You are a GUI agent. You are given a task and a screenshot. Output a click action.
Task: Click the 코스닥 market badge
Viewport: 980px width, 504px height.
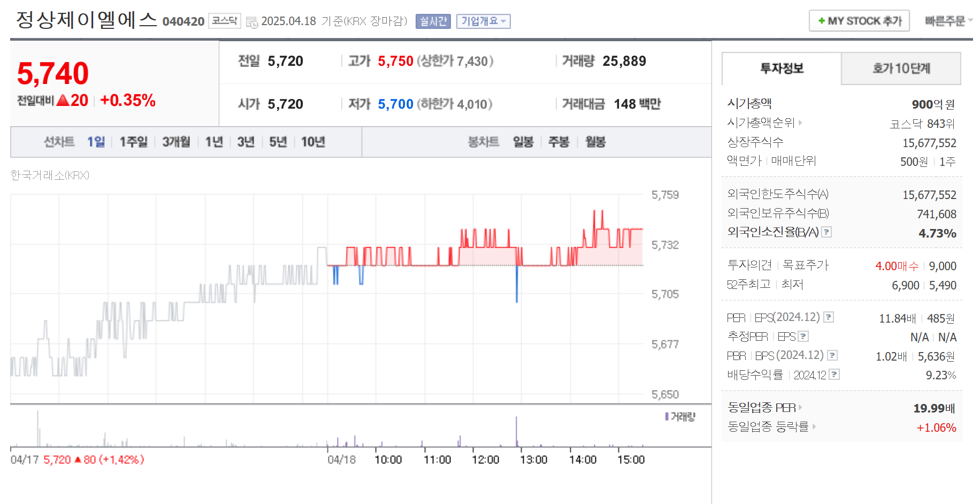224,21
